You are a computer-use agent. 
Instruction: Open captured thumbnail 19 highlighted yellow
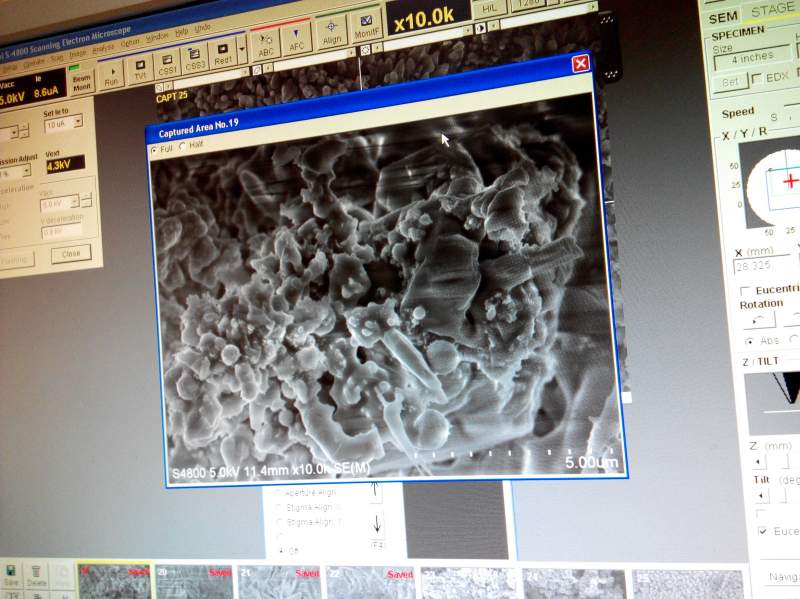coord(114,581)
